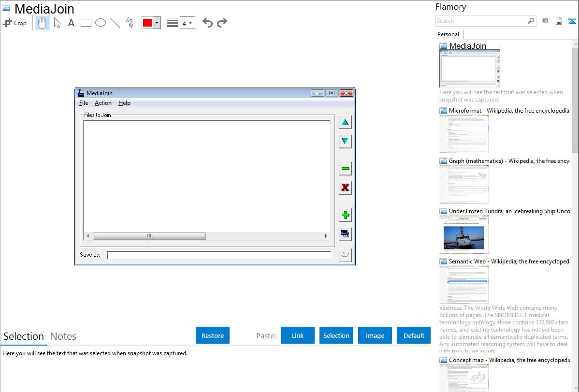This screenshot has height=392, width=579.
Task: Pick the ellipse shape tool
Action: point(101,23)
